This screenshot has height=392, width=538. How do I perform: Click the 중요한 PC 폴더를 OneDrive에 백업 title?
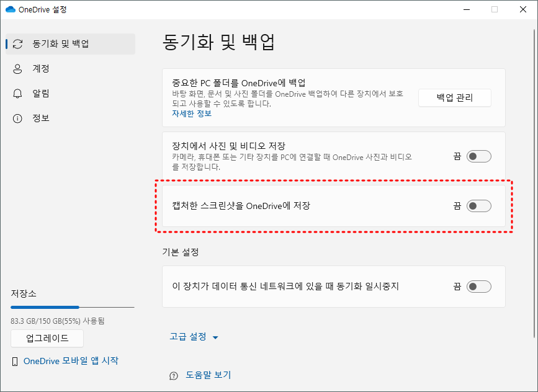point(239,83)
